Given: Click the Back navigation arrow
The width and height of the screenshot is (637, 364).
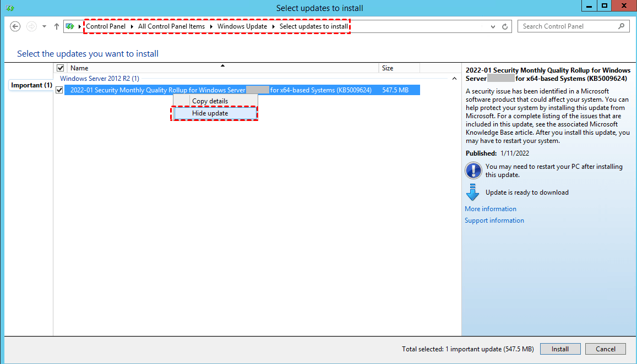Looking at the screenshot, I should pyautogui.click(x=15, y=26).
